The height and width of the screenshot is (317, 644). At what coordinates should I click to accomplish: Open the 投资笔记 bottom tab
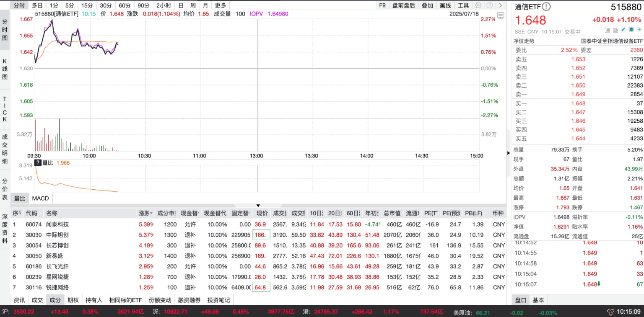click(x=218, y=300)
